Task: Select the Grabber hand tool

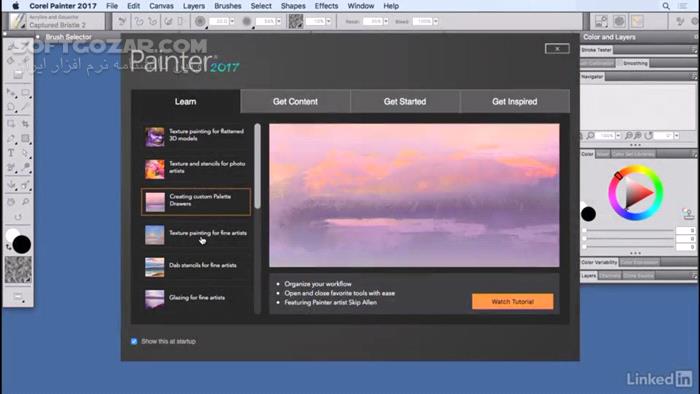Action: (x=12, y=202)
